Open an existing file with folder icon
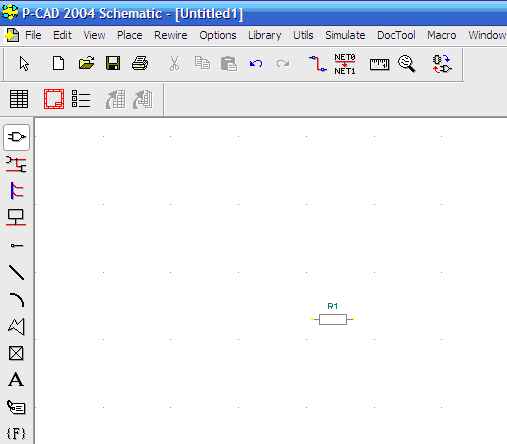This screenshot has height=444, width=507. 86,63
